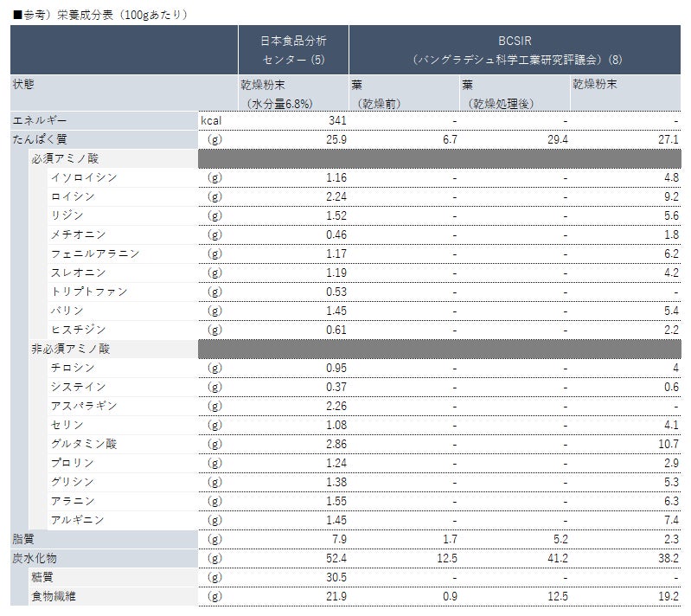
Task: Select carbohydrate value '52.4'
Action: pyautogui.click(x=336, y=558)
